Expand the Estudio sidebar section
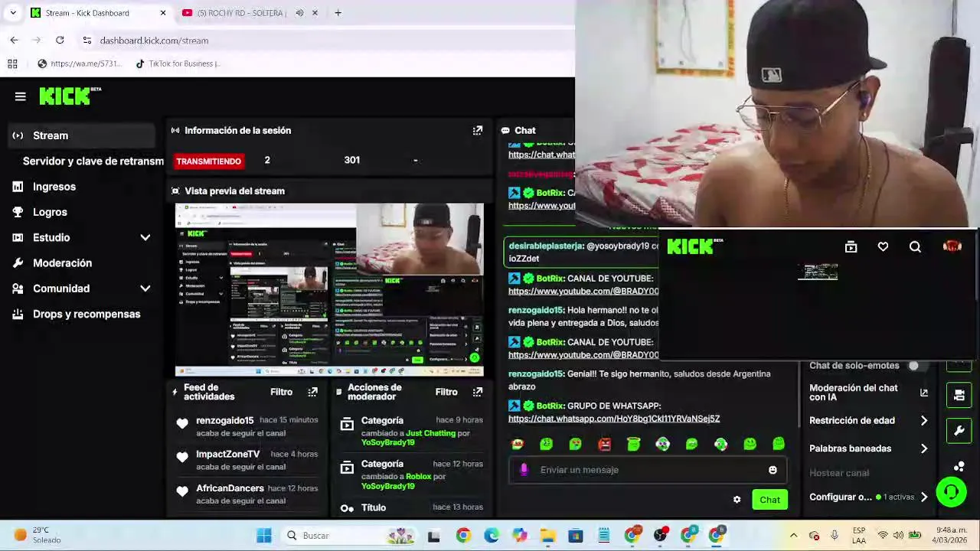The image size is (980, 551). click(x=145, y=238)
